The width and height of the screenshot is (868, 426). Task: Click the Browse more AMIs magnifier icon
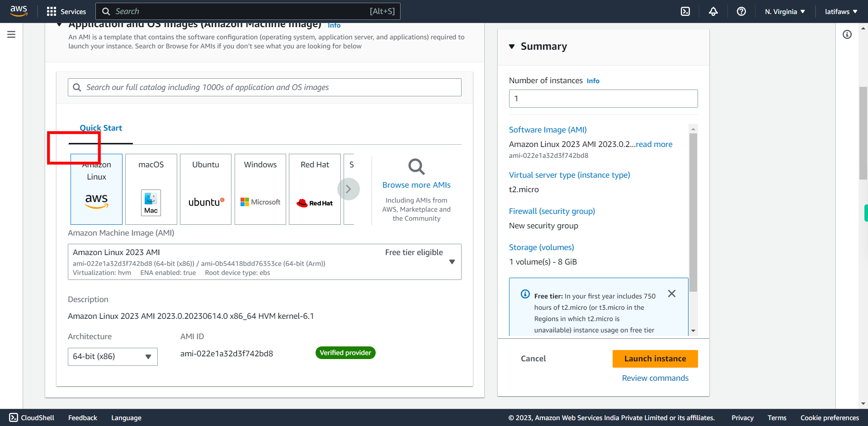coord(416,166)
